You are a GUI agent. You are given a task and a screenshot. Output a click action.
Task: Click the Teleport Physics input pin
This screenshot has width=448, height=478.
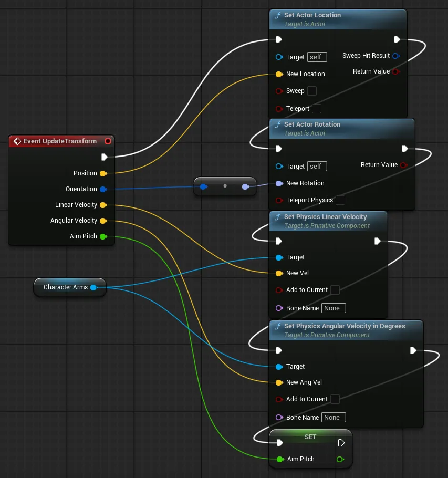pyautogui.click(x=279, y=200)
